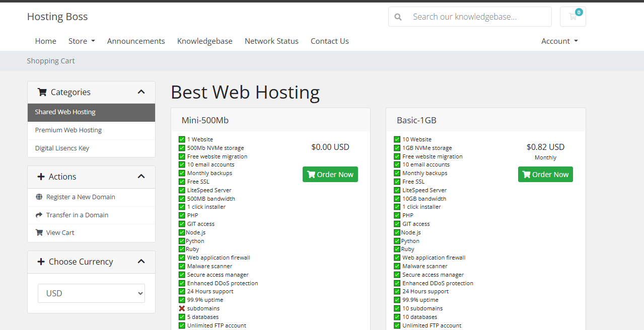644x330 pixels.
Task: Click the red X icon next to subdomains
Action: pos(182,308)
